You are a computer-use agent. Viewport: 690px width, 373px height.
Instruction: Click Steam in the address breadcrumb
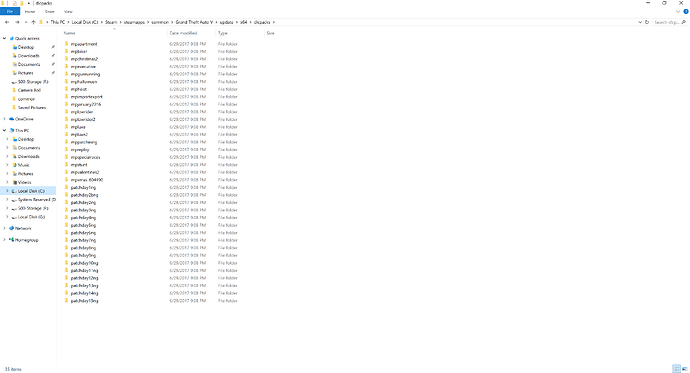[111, 22]
